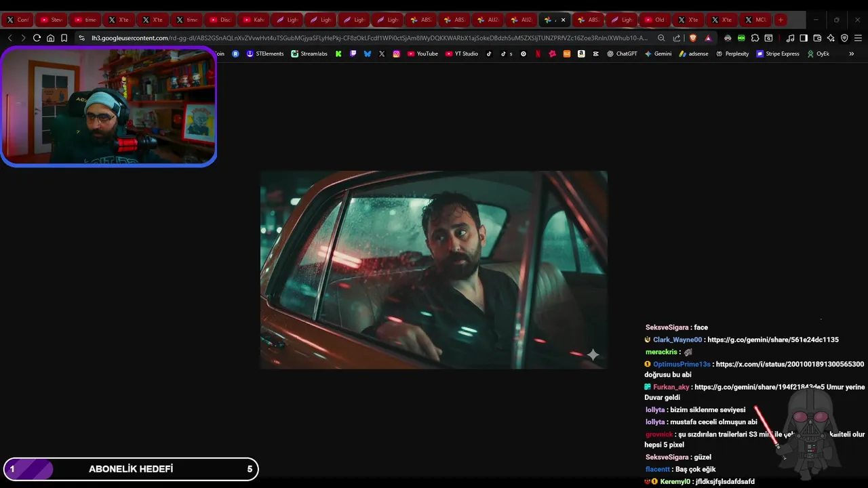868x488 pixels.
Task: Click username lollyta on 'mustafa ceceli' message
Action: point(655,422)
